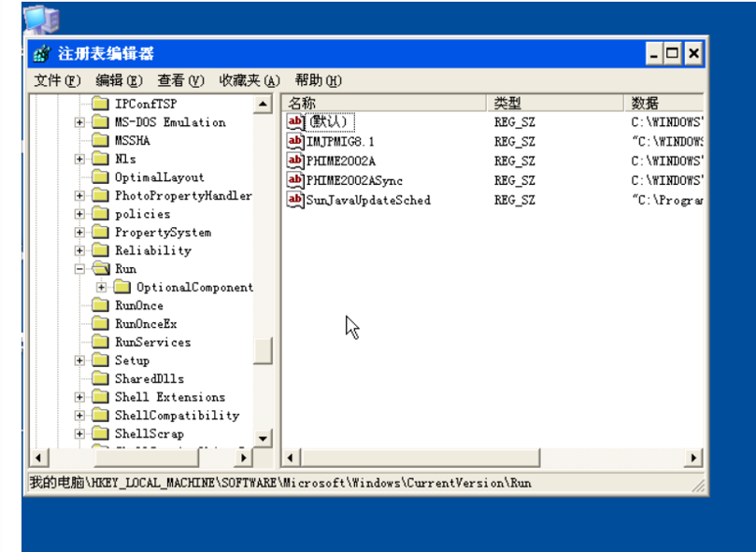Collapse the Run key

click(79, 269)
